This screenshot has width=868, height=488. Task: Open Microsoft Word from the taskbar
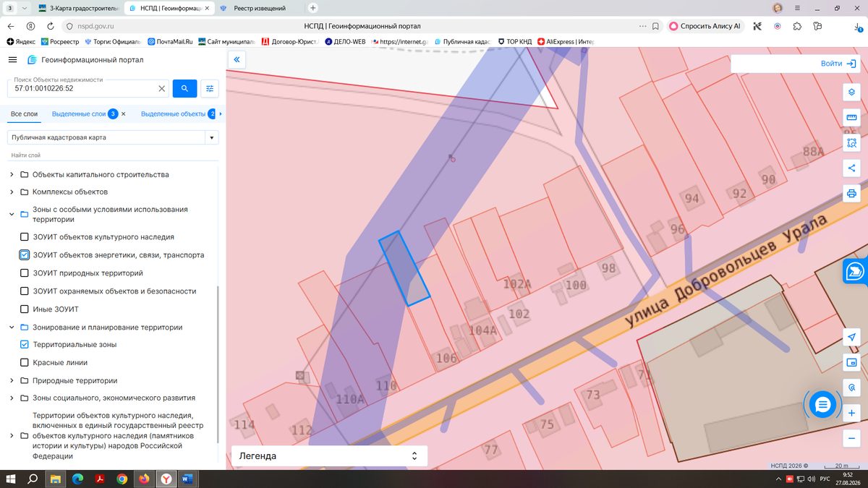pyautogui.click(x=187, y=479)
